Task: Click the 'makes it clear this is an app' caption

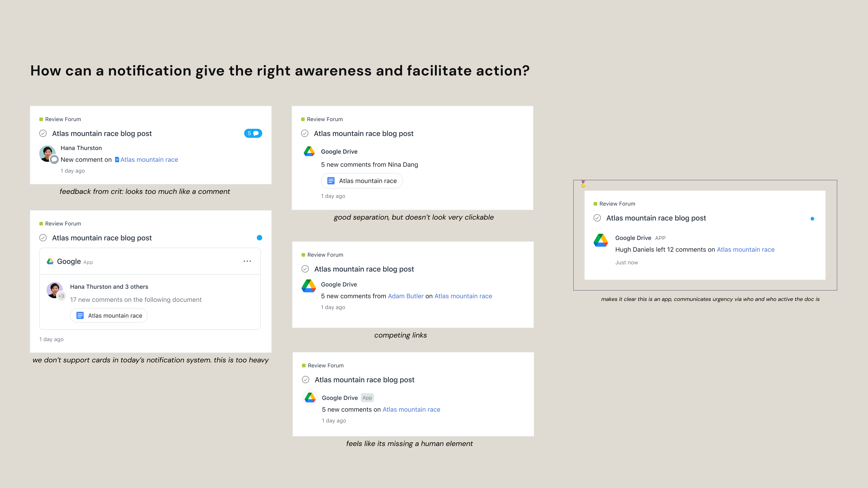Action: pyautogui.click(x=710, y=299)
